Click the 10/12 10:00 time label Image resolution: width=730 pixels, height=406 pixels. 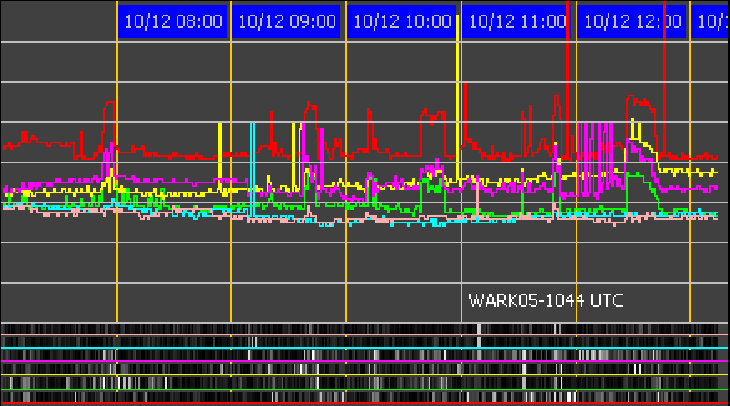pos(402,21)
